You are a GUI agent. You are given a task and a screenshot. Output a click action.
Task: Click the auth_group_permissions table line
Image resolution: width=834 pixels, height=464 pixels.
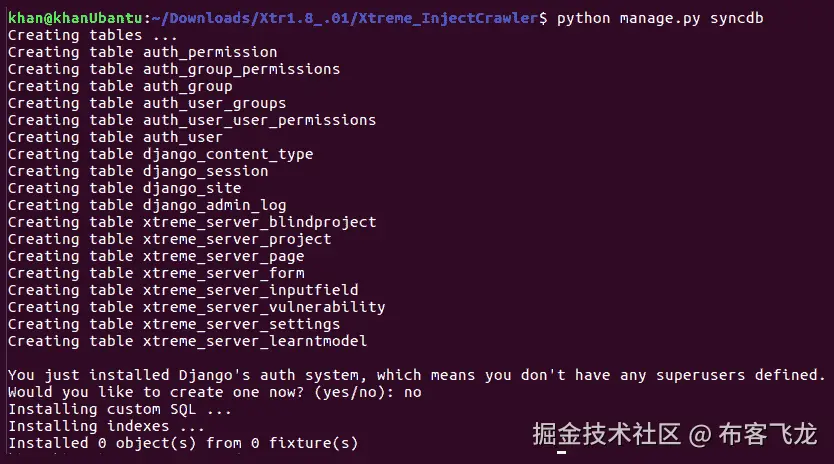173,69
